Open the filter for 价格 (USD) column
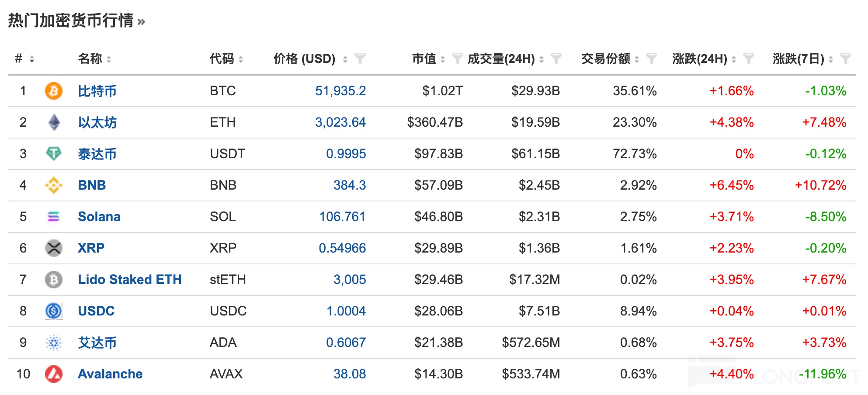 (x=360, y=59)
